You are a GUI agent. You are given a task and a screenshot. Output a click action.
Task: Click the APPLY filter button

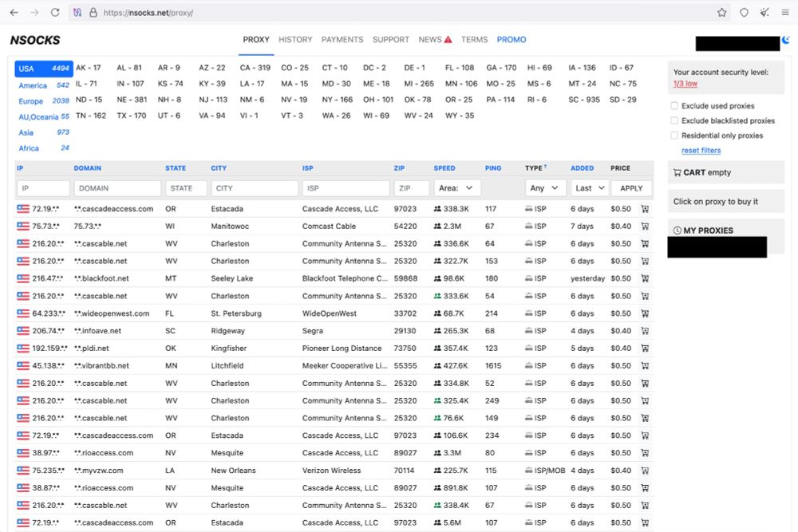(631, 188)
